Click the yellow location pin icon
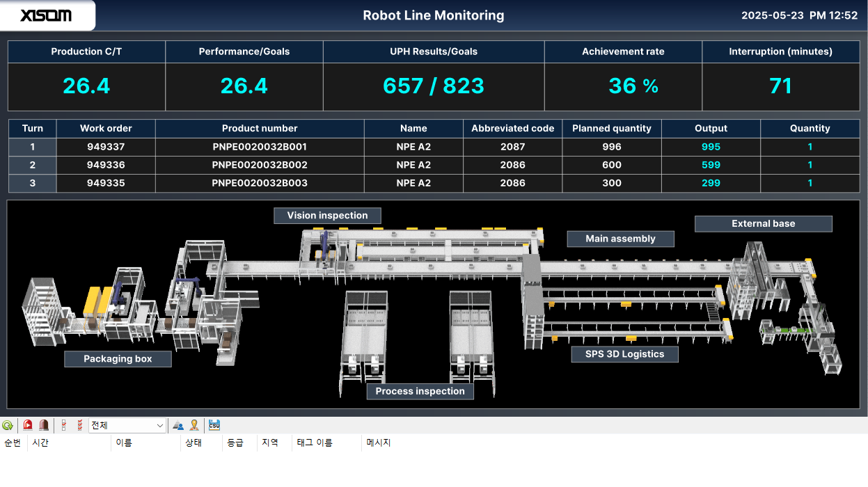The height and width of the screenshot is (487, 868). pos(194,424)
